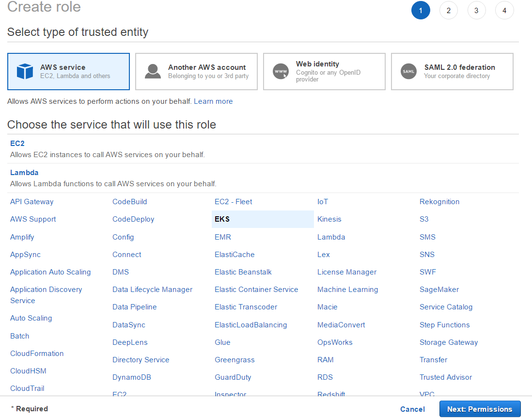Select the DynamoDB service
Screen dimensions: 532x420
pos(132,377)
